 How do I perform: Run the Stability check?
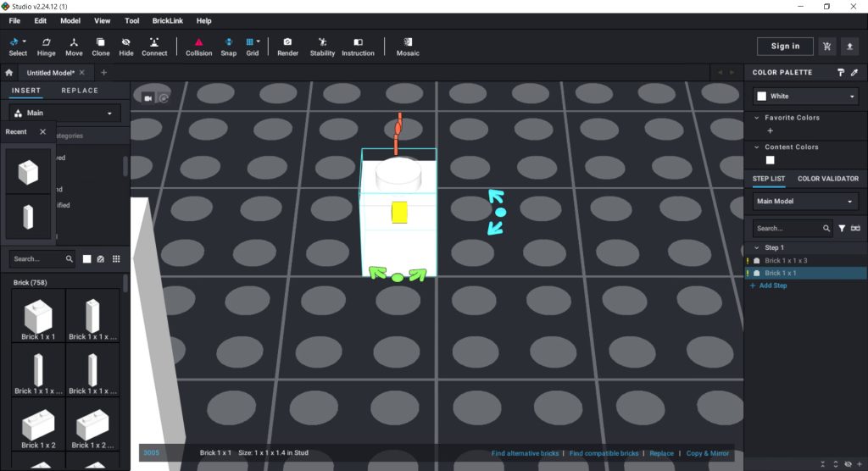(x=322, y=47)
